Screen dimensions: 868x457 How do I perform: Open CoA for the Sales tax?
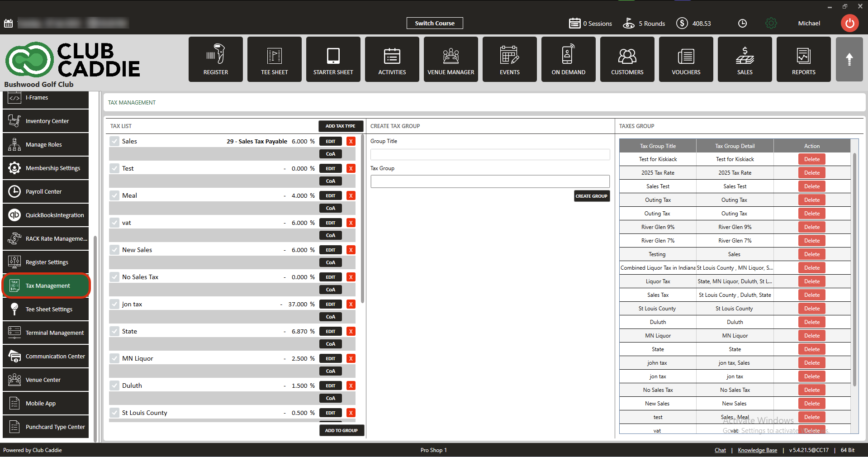point(331,154)
